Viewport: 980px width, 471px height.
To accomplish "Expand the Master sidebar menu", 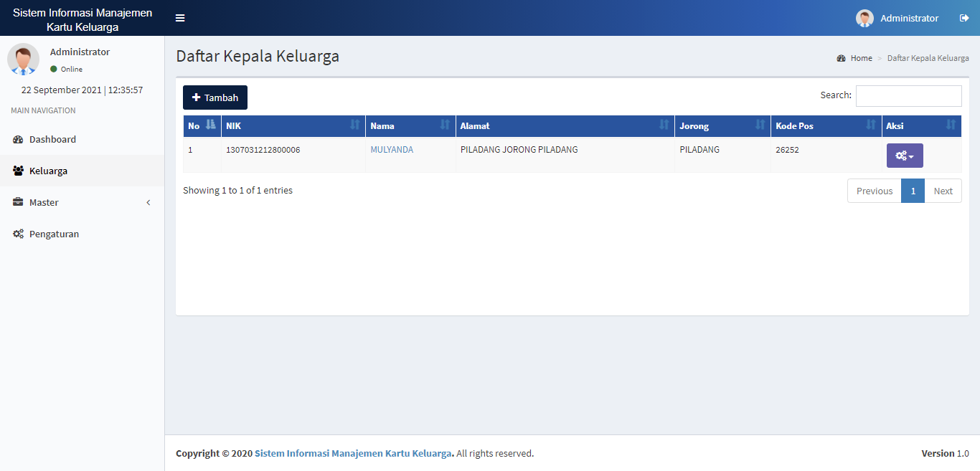I will pyautogui.click(x=82, y=202).
